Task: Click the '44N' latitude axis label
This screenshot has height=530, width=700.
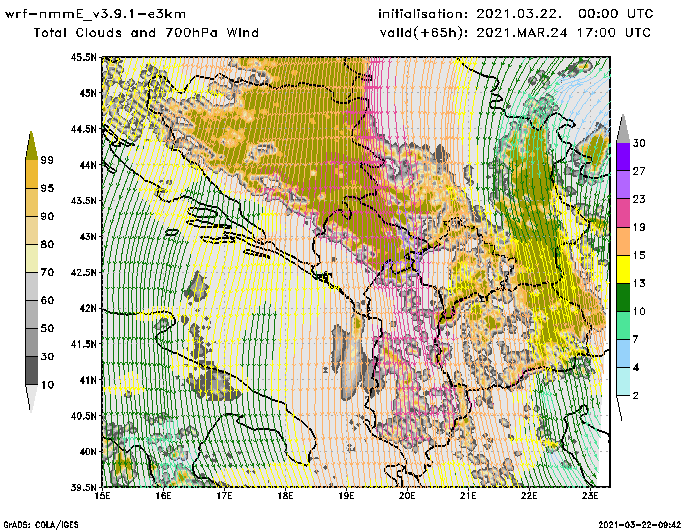Action: click(88, 165)
